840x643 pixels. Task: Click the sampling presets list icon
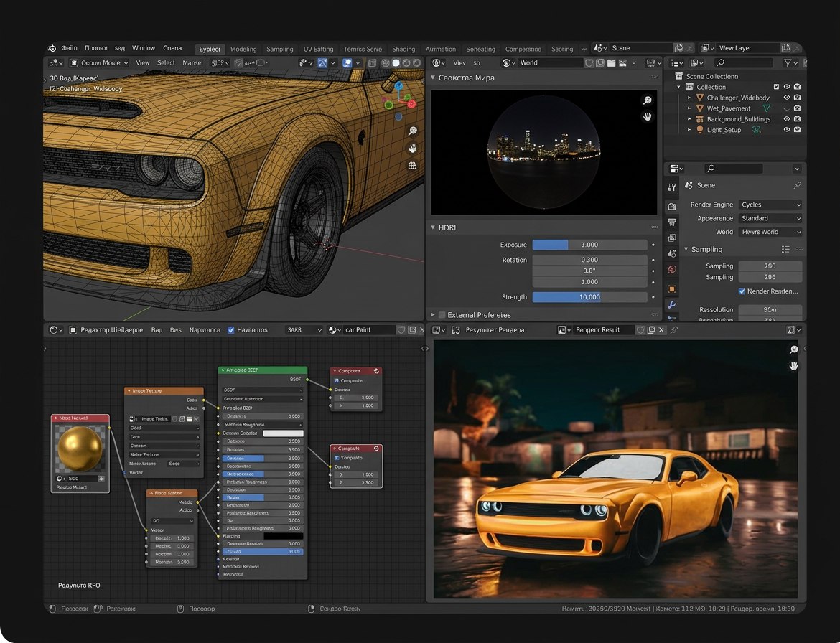click(x=785, y=250)
